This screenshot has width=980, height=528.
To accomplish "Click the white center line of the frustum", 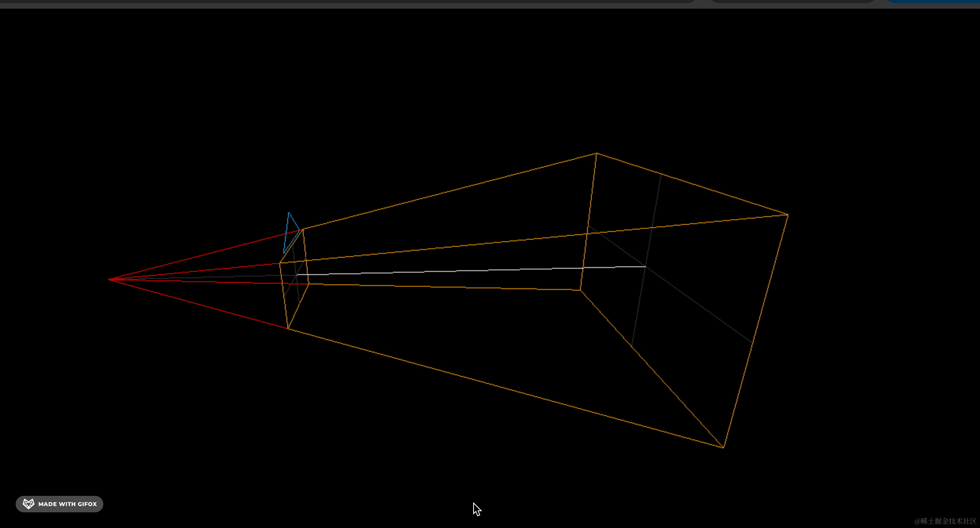I will pyautogui.click(x=471, y=270).
